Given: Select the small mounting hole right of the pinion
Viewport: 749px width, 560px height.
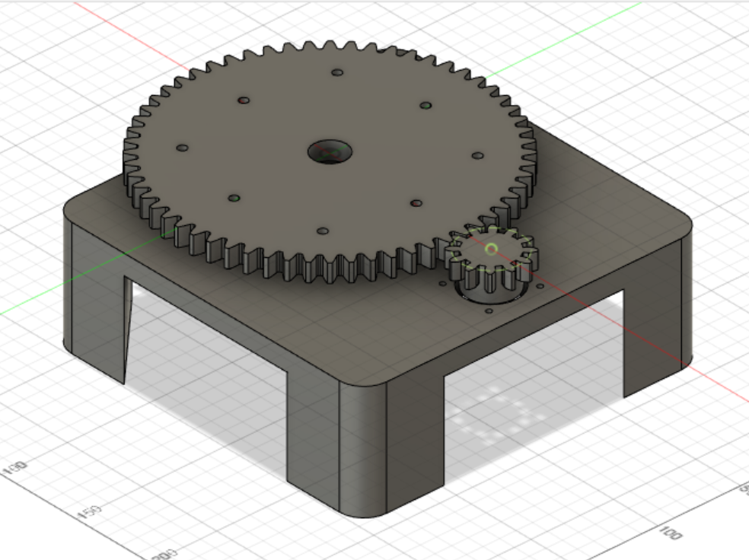Looking at the screenshot, I should tap(540, 287).
